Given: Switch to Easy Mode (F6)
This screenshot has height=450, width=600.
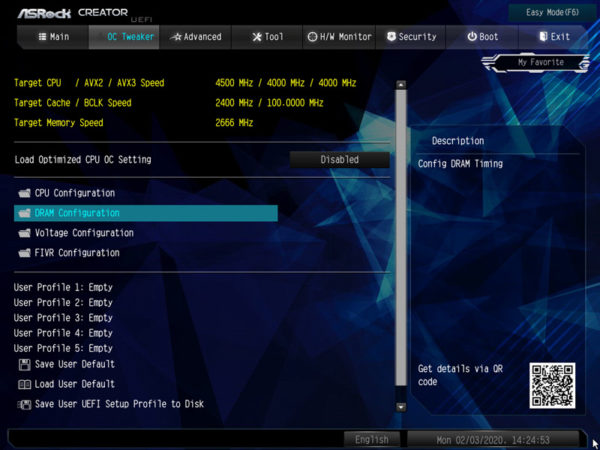Looking at the screenshot, I should click(x=552, y=13).
